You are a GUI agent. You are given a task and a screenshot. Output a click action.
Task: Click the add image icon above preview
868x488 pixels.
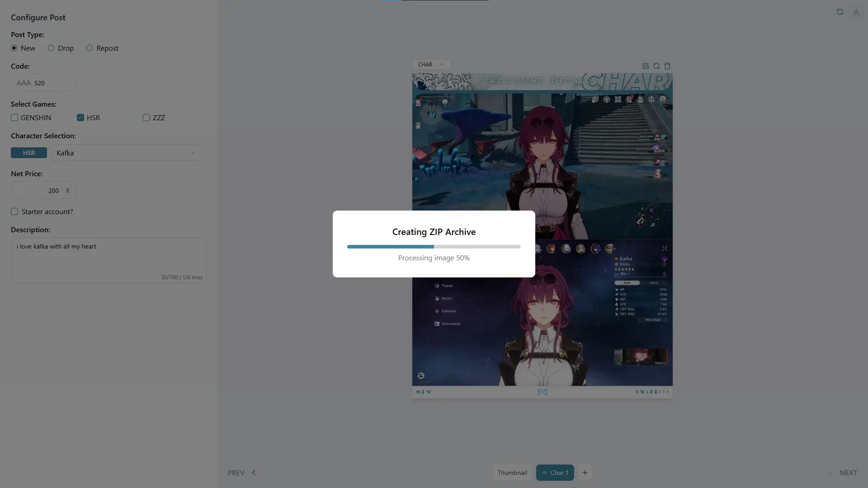pos(646,66)
